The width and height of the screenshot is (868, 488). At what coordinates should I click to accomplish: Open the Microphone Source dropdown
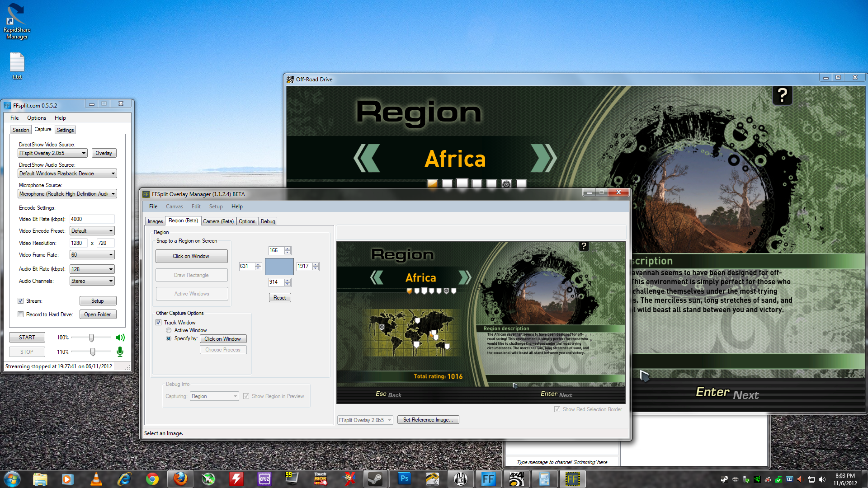click(x=67, y=194)
